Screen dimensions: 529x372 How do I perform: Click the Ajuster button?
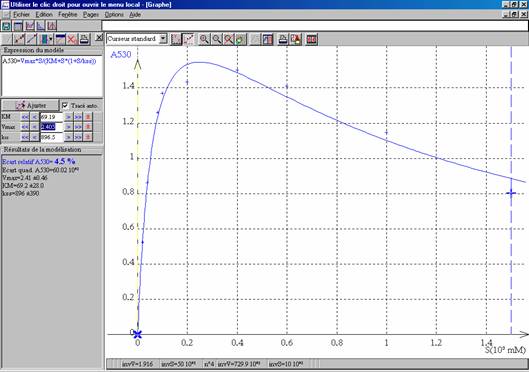click(x=31, y=106)
